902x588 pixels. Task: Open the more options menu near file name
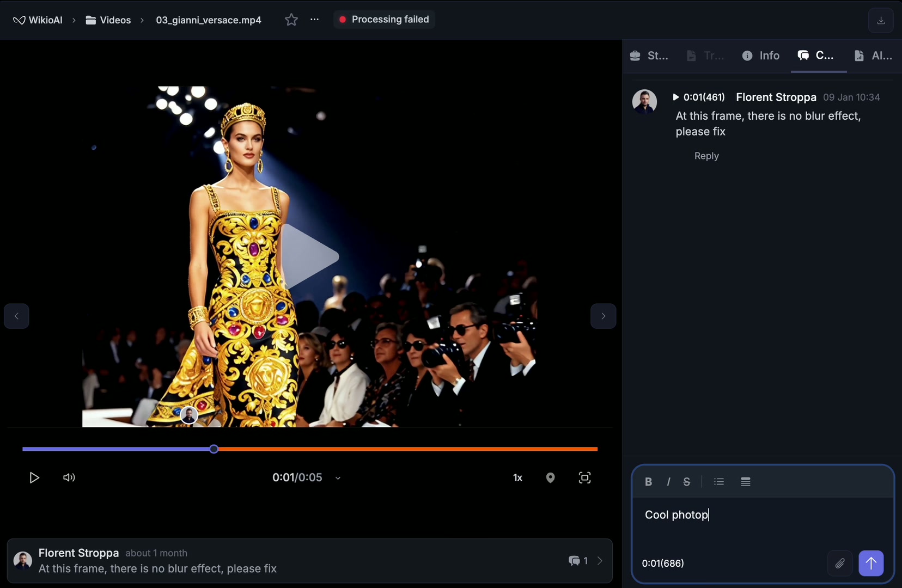click(x=315, y=20)
